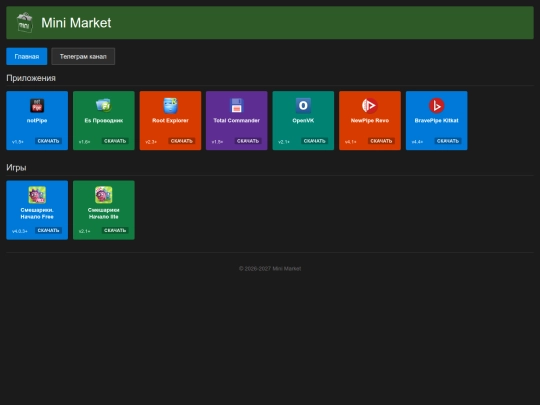Click the v4.1+ version on NewPipe Revo
Screen dimensions: 540x405
point(351,142)
